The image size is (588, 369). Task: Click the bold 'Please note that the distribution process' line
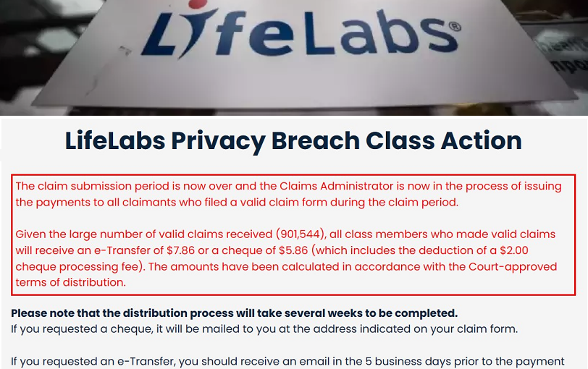(234, 313)
